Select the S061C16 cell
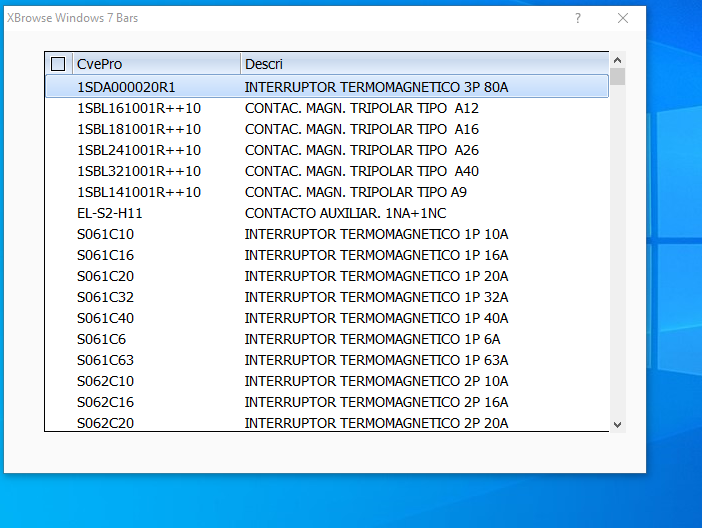The width and height of the screenshot is (702, 528). click(105, 255)
